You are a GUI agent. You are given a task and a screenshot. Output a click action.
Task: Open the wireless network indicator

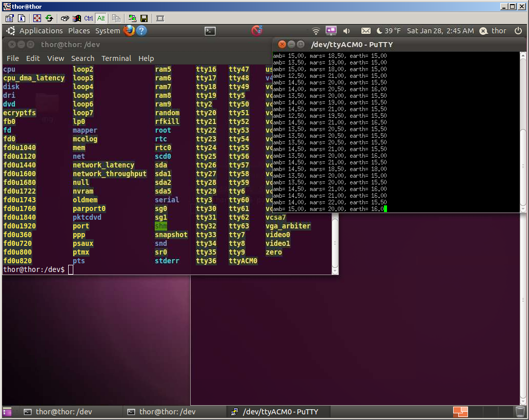316,31
